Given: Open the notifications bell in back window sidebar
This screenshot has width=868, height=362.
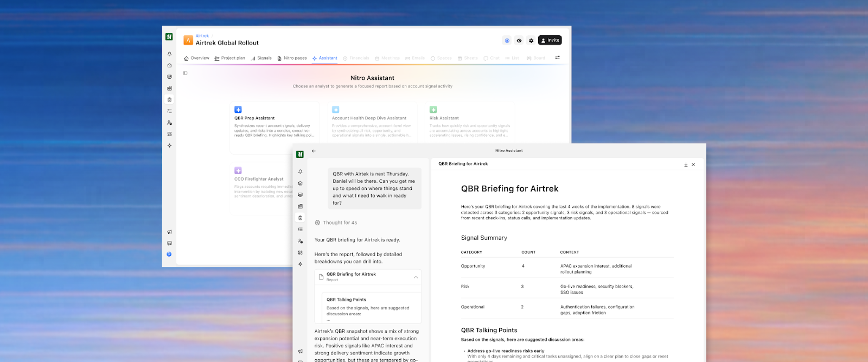Looking at the screenshot, I should pos(169,54).
